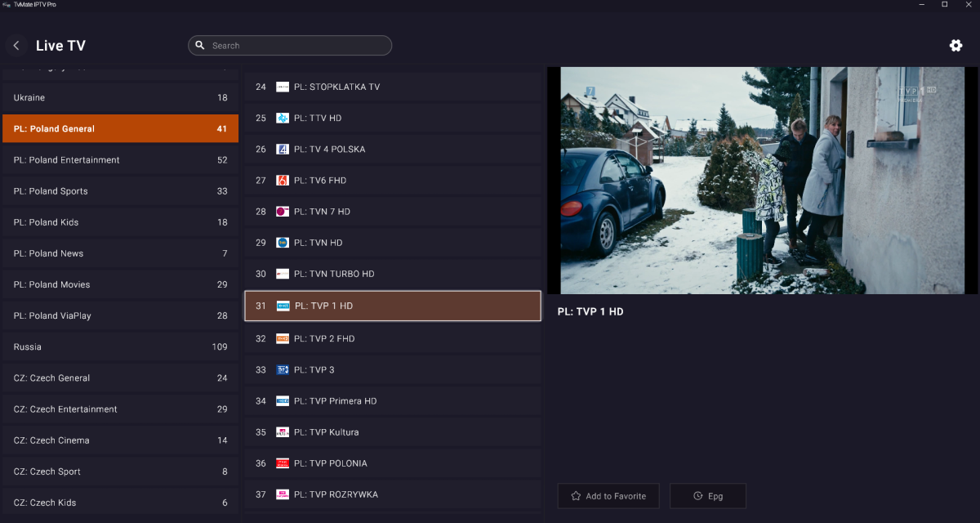The image size is (980, 523).
Task: Click the TVN 7 HD channel logo
Action: 283,212
